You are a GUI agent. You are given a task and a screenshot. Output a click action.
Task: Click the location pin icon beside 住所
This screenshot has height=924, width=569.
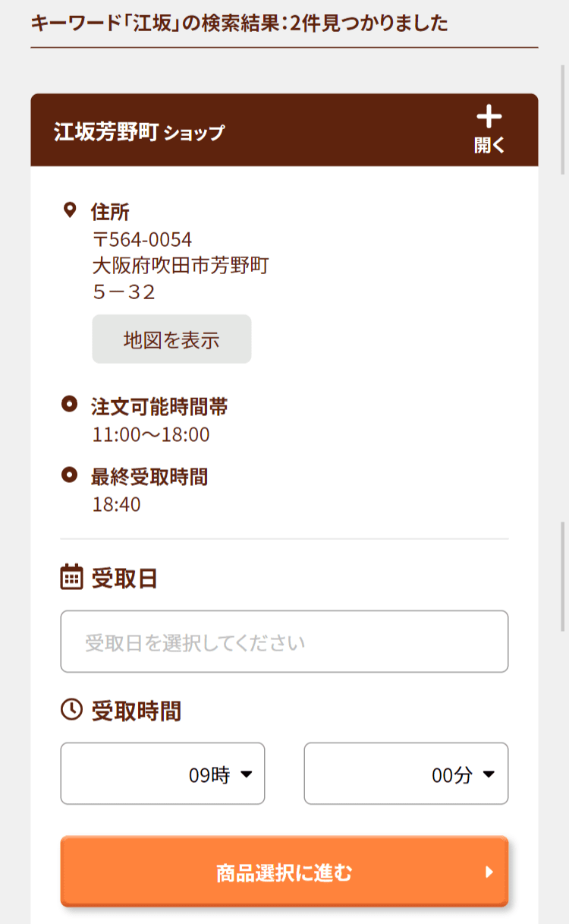pyautogui.click(x=70, y=210)
